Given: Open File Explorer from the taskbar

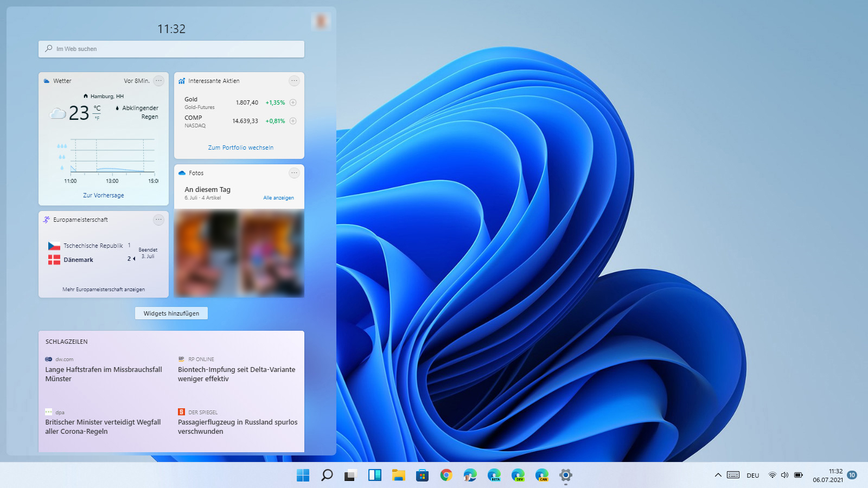Looking at the screenshot, I should click(x=398, y=476).
